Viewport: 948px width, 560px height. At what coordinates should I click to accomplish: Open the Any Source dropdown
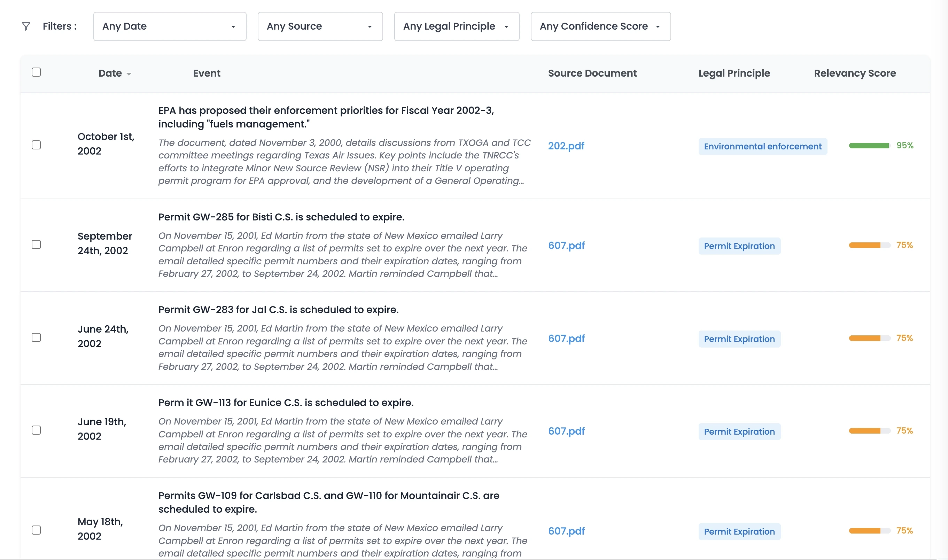(320, 26)
